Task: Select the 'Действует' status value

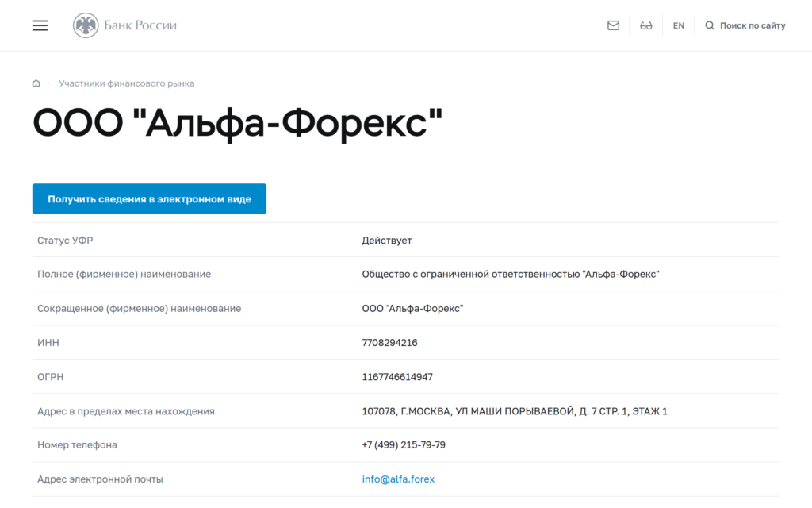Action: point(387,241)
